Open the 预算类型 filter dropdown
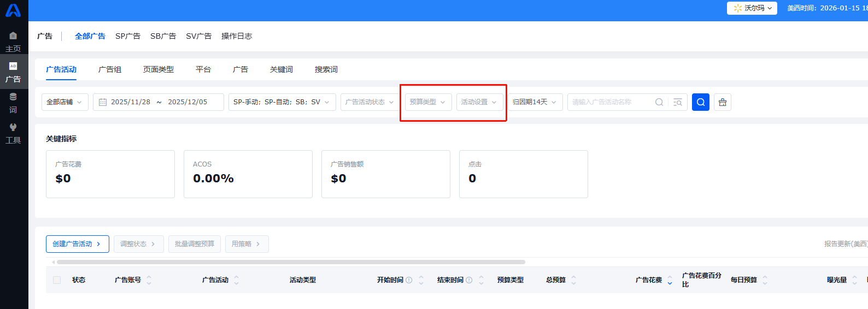 (x=428, y=102)
